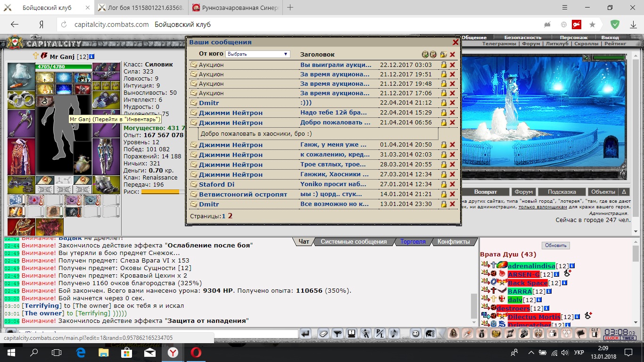644x362 pixels.
Task: Delete the Аукцион message from 22.12.2017 03:03
Action: click(x=453, y=65)
